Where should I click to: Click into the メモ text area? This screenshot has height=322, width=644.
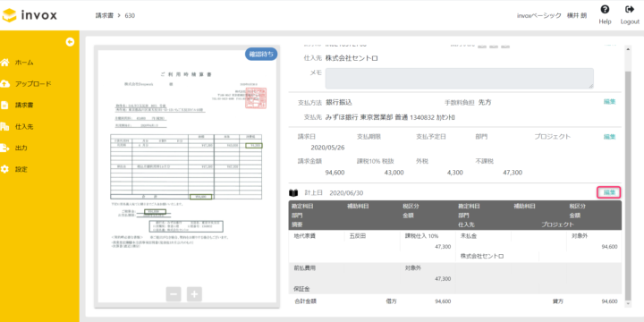(x=459, y=78)
